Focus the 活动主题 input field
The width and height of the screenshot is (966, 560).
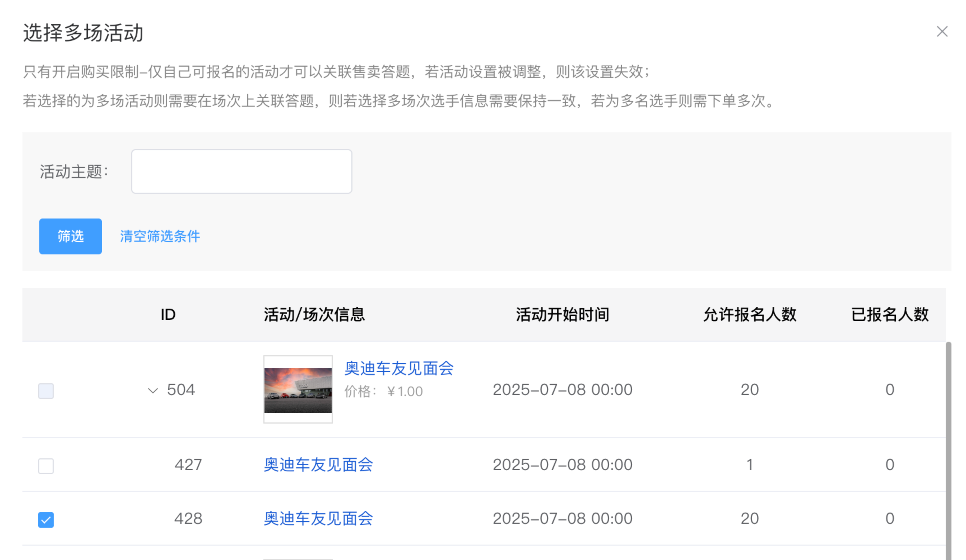pyautogui.click(x=241, y=171)
